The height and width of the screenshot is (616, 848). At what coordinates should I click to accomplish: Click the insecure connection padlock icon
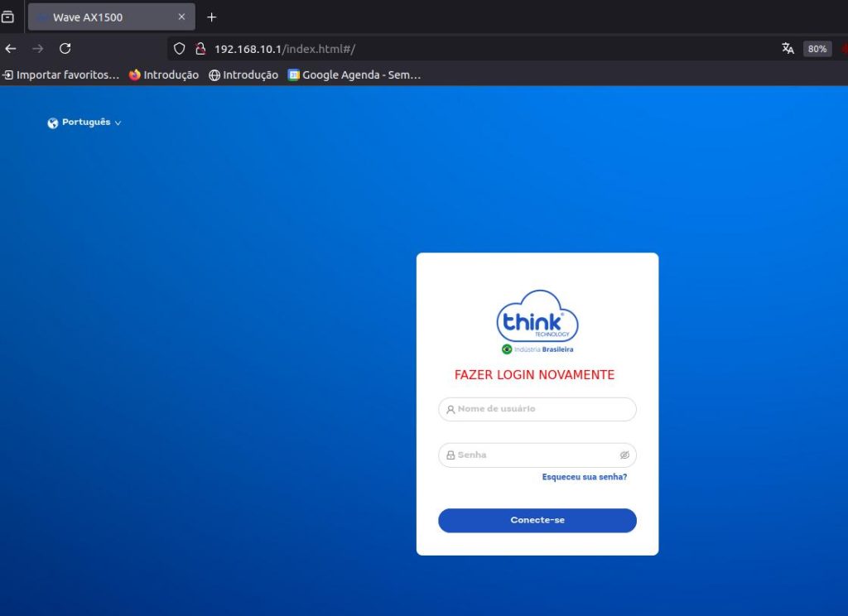[200, 49]
